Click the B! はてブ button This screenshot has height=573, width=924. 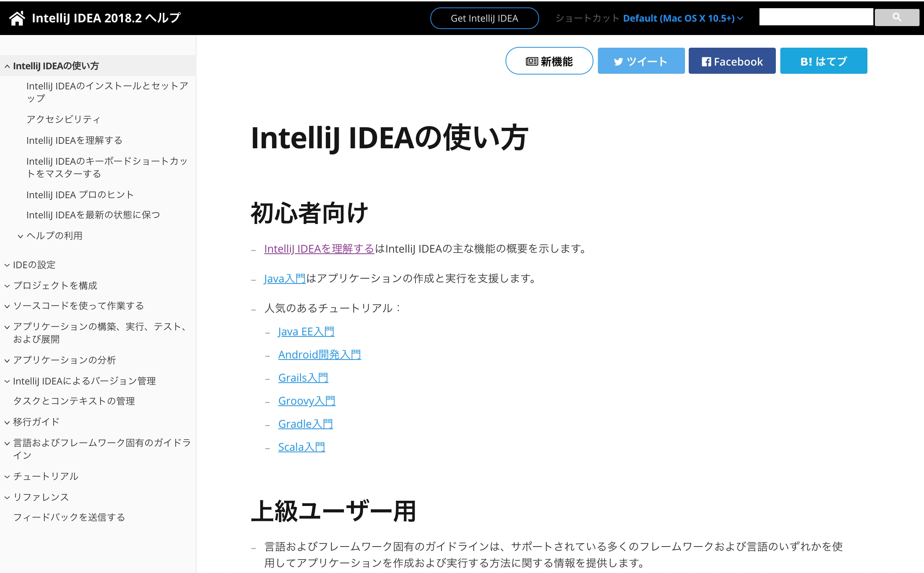[x=823, y=61]
